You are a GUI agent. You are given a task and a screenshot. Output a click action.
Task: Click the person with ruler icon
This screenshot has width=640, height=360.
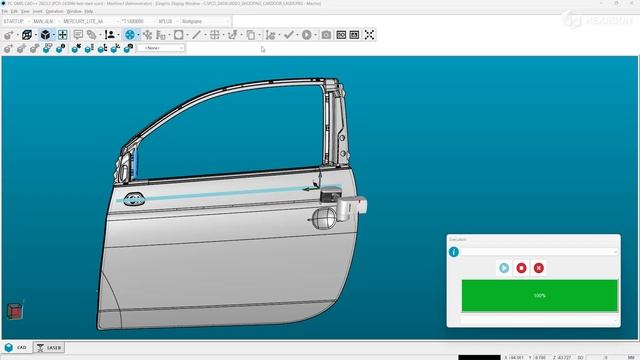point(109,35)
